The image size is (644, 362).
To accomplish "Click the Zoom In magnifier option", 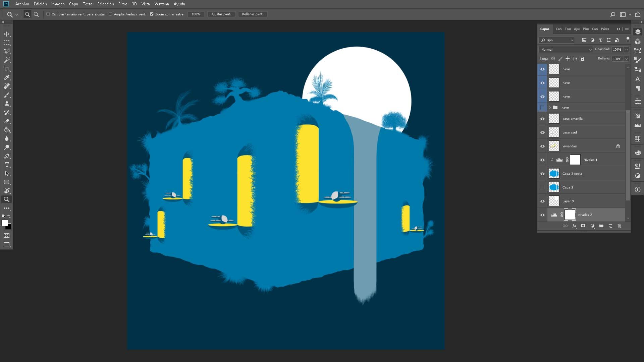I will click(28, 14).
